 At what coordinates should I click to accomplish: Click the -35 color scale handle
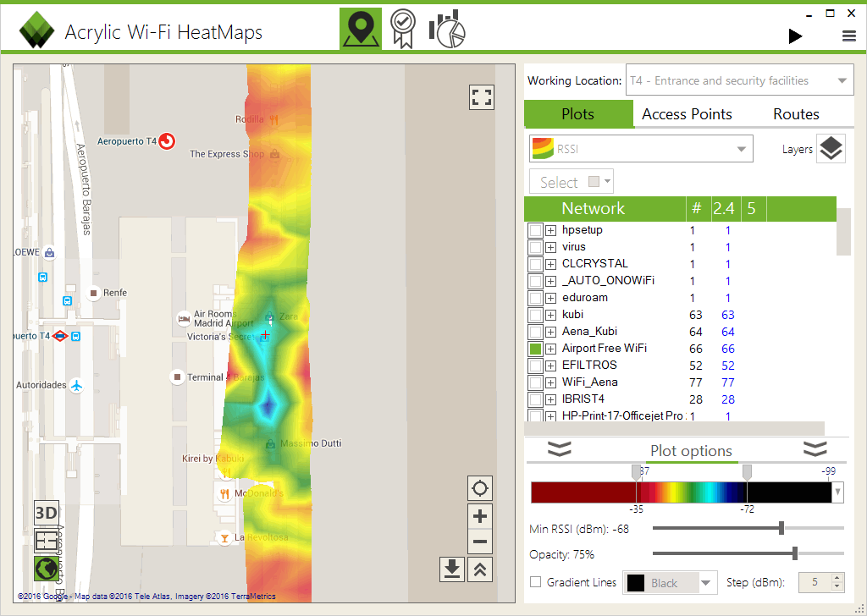tap(636, 472)
